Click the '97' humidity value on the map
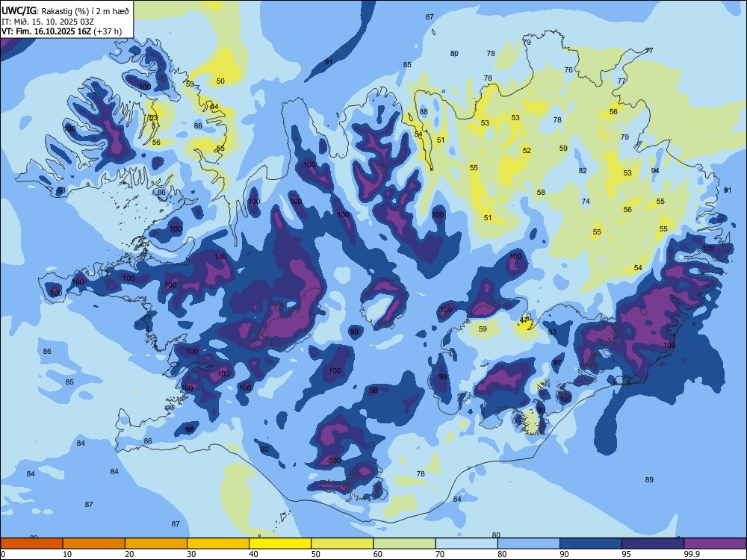This screenshot has height=560, width=747. 557,362
